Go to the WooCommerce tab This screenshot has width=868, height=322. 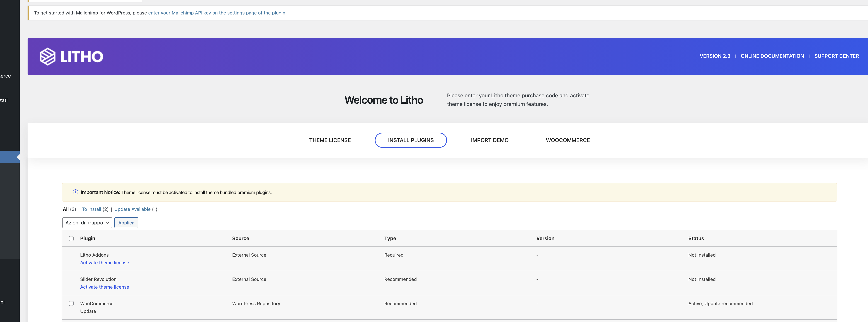tap(568, 140)
